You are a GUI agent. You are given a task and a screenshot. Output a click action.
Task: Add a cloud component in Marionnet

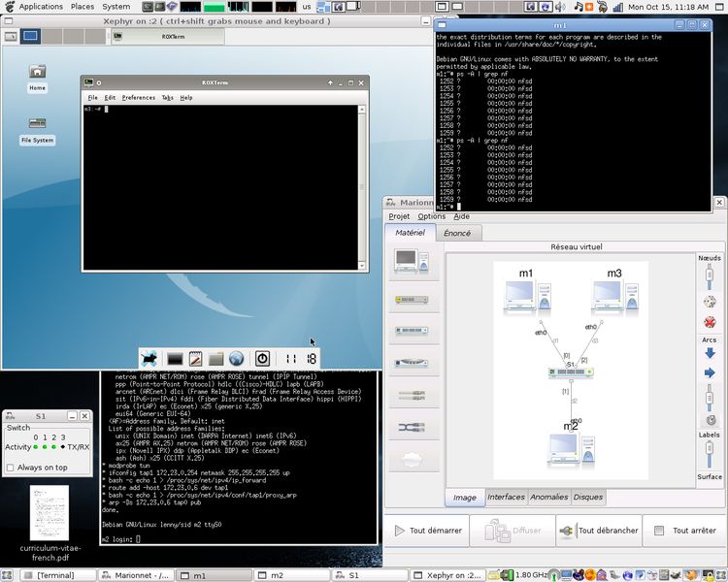pos(413,459)
